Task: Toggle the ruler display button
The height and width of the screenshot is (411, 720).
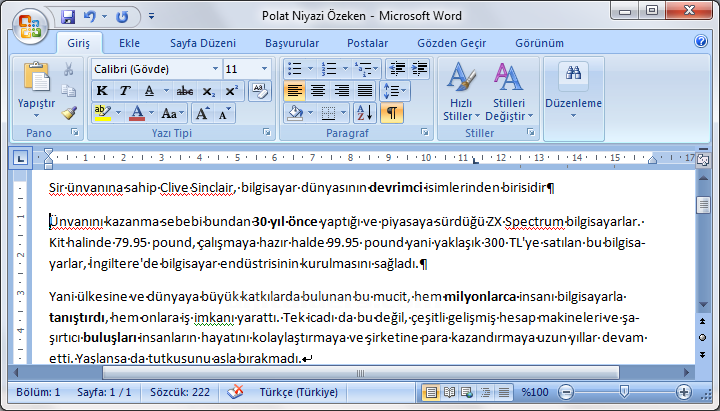Action: tap(703, 159)
